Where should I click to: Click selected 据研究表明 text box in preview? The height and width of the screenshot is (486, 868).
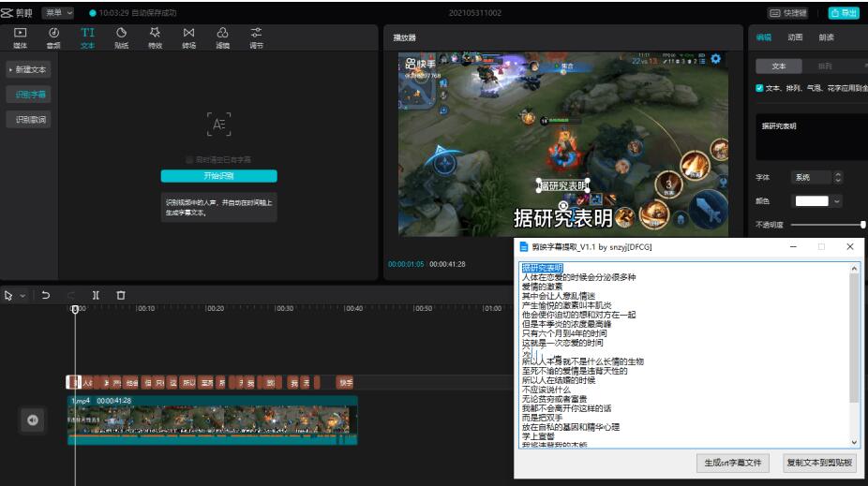[563, 185]
